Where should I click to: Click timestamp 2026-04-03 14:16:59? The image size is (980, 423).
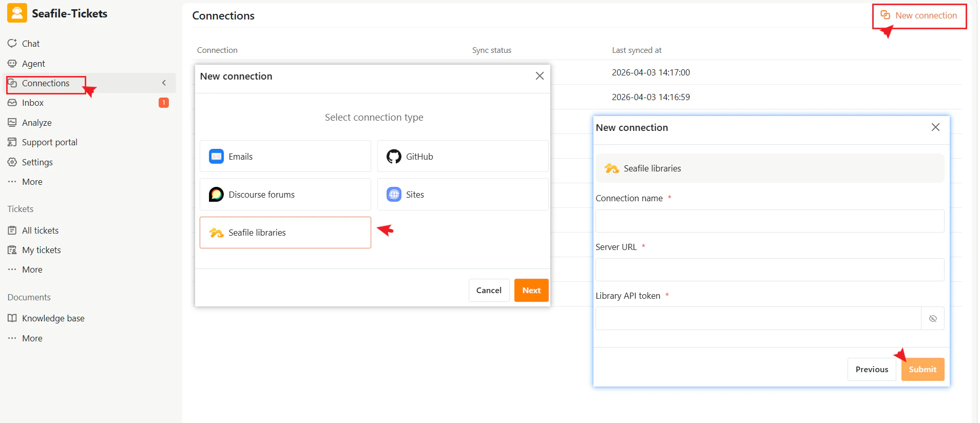(651, 97)
